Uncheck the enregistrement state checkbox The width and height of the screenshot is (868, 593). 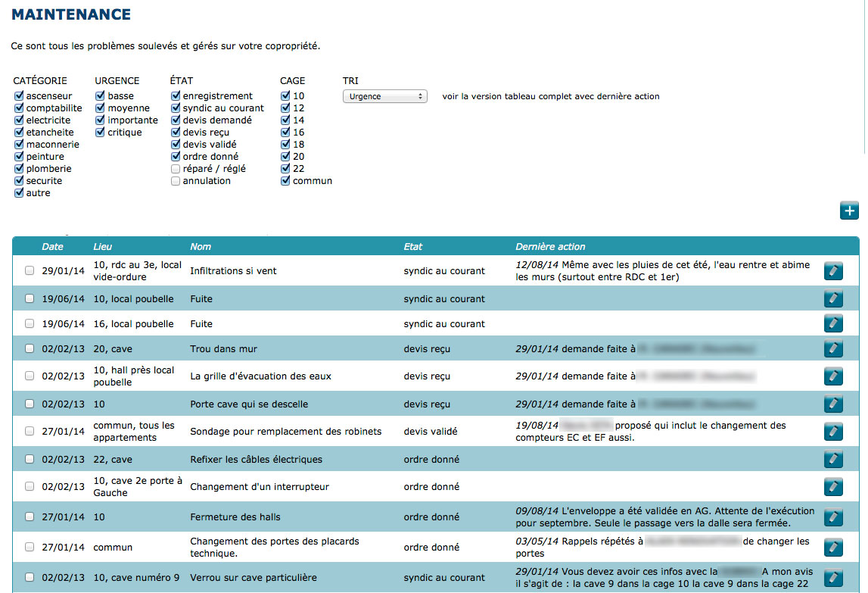pyautogui.click(x=176, y=95)
